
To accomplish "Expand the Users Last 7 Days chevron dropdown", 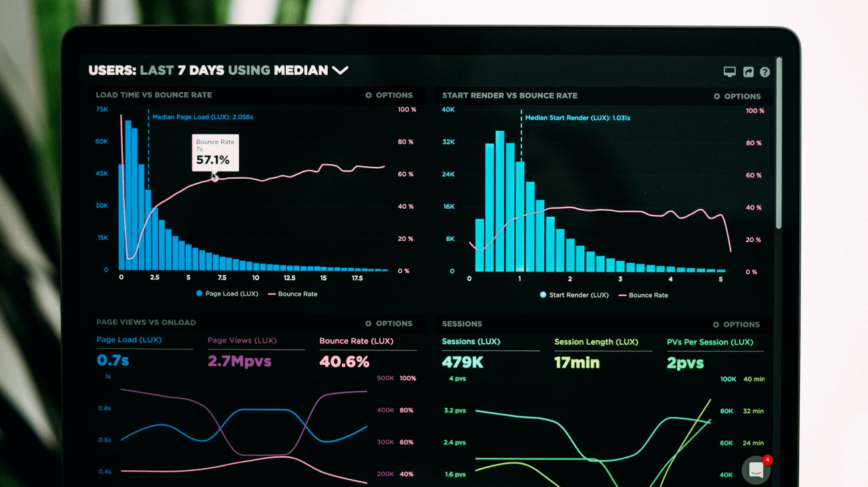I will 341,70.
